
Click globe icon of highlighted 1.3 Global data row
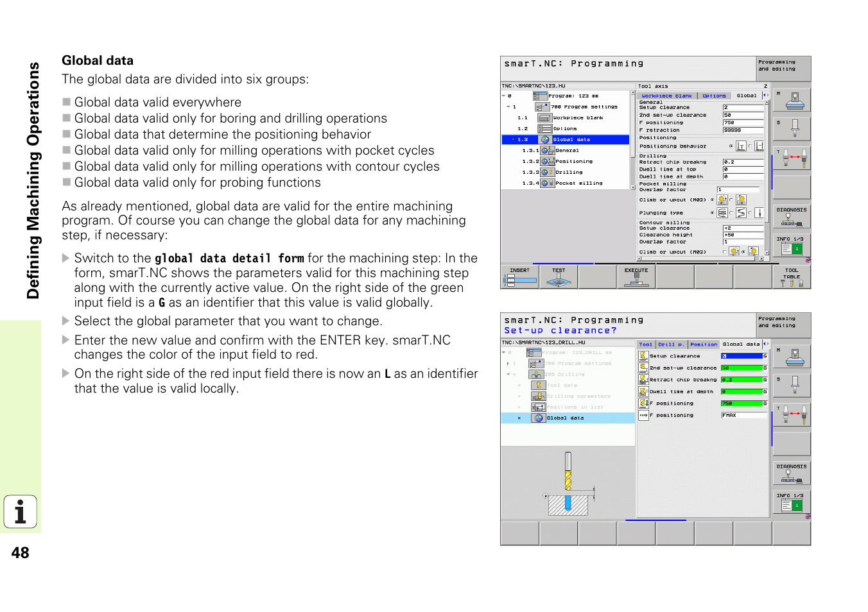[x=546, y=140]
